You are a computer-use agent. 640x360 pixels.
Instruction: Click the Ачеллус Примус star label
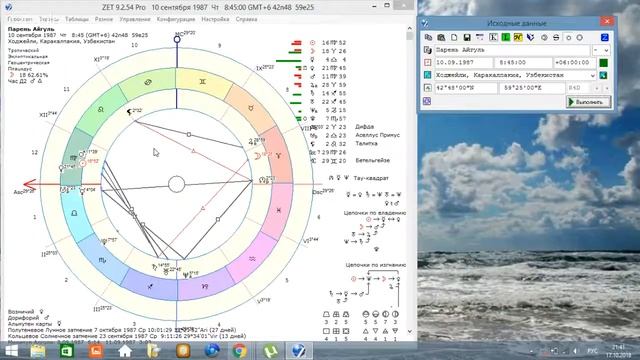(x=377, y=135)
